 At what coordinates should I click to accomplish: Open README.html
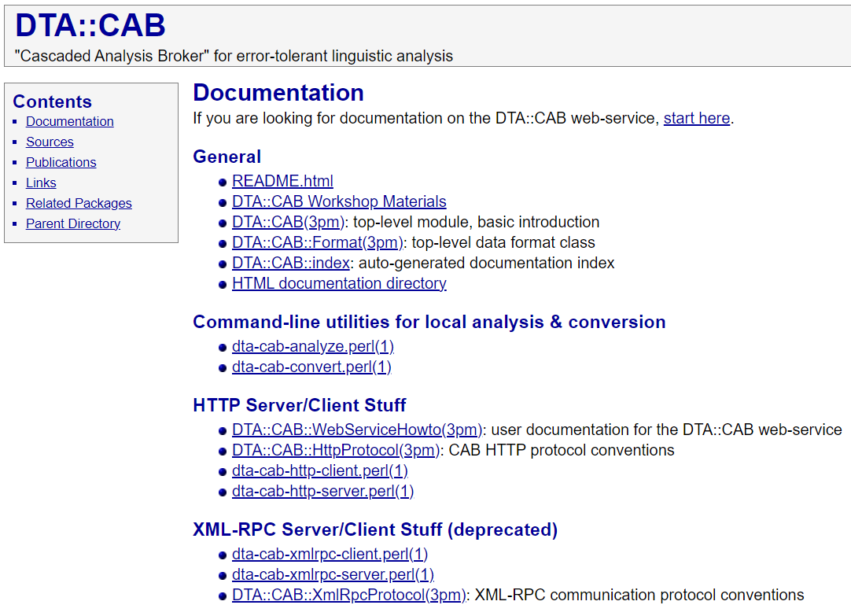(282, 181)
